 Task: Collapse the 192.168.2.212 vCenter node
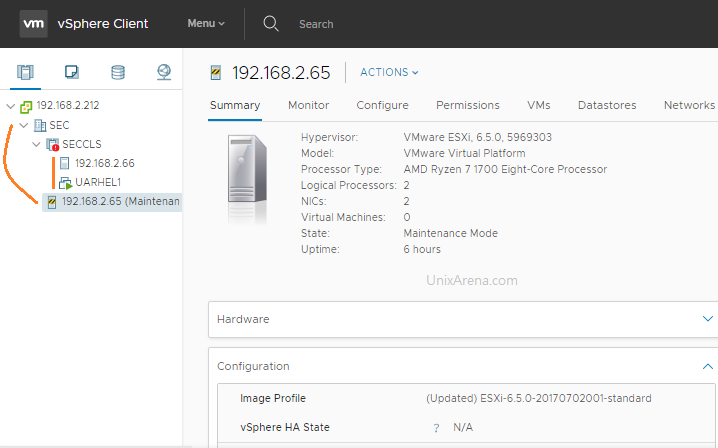click(x=11, y=106)
